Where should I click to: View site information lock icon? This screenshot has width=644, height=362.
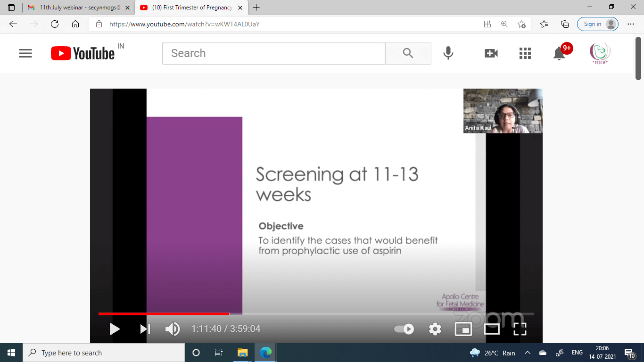(99, 24)
